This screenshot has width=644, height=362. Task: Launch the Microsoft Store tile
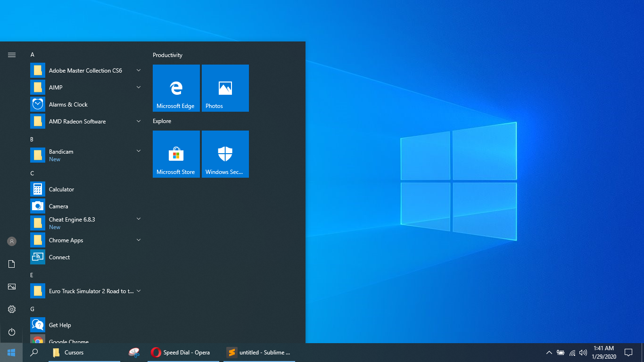tap(176, 154)
